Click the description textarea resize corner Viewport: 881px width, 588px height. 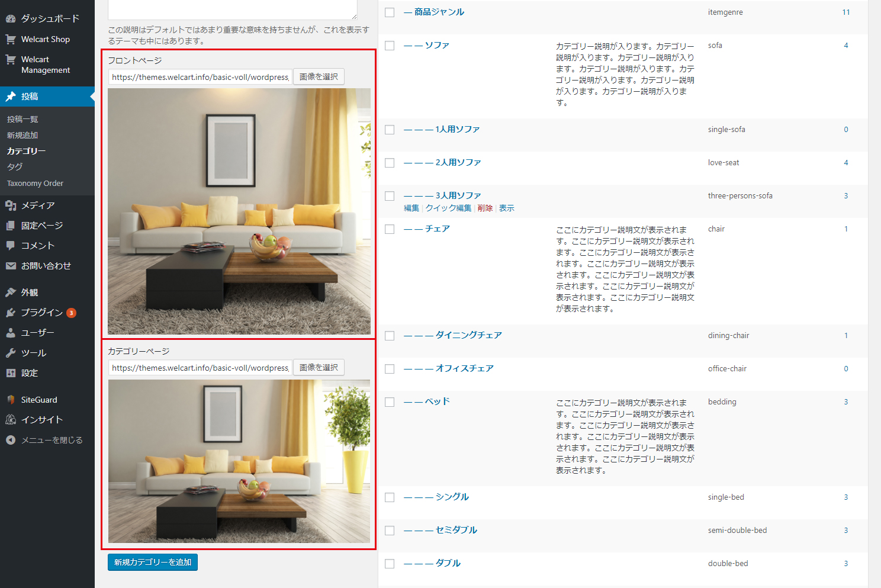click(354, 16)
